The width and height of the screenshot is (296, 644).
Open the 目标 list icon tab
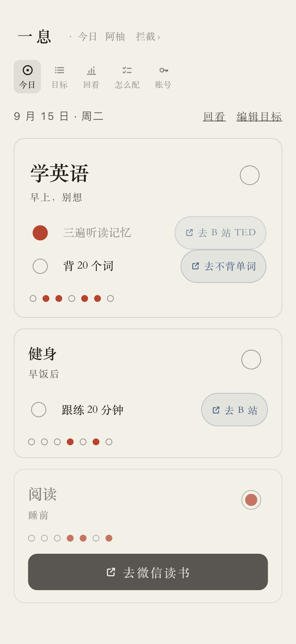point(59,77)
